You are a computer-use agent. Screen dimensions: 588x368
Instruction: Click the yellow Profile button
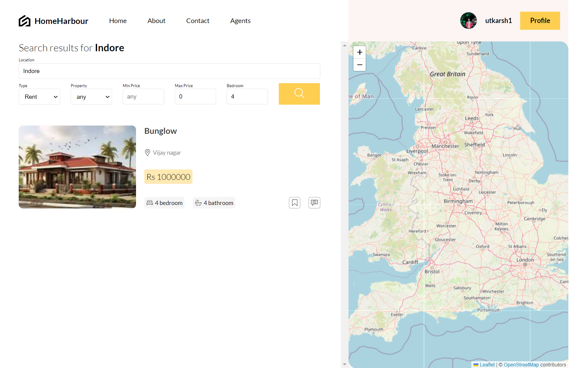(540, 21)
